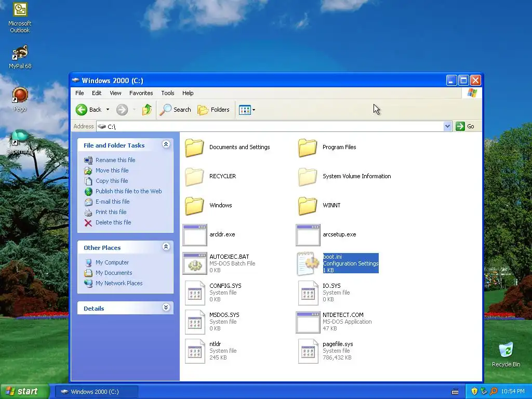Click Move this file
This screenshot has width=532, height=399.
click(112, 170)
